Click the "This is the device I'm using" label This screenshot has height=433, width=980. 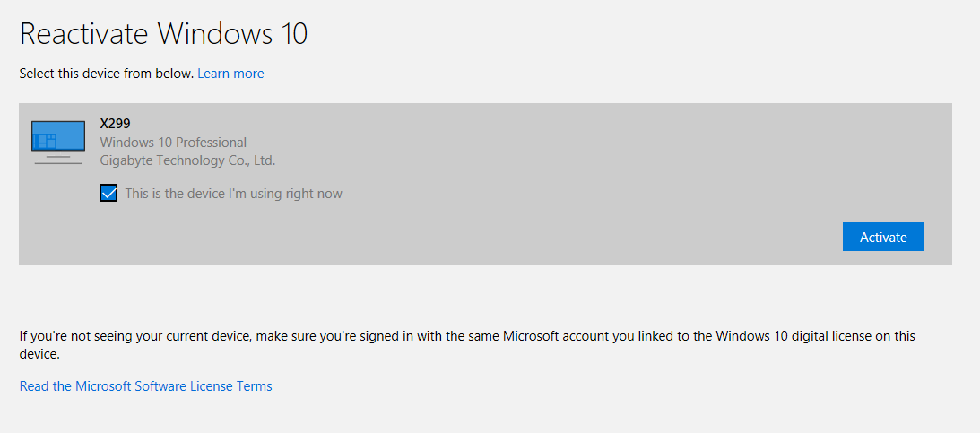click(233, 194)
